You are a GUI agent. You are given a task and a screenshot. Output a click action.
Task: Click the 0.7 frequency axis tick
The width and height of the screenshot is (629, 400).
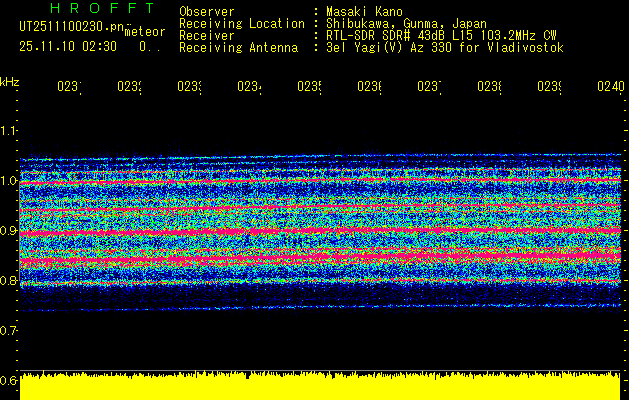coord(9,330)
